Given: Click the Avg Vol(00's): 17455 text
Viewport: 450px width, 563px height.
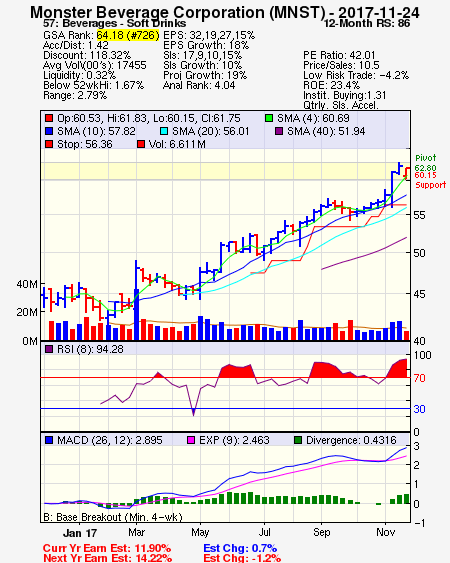Looking at the screenshot, I should point(95,65).
